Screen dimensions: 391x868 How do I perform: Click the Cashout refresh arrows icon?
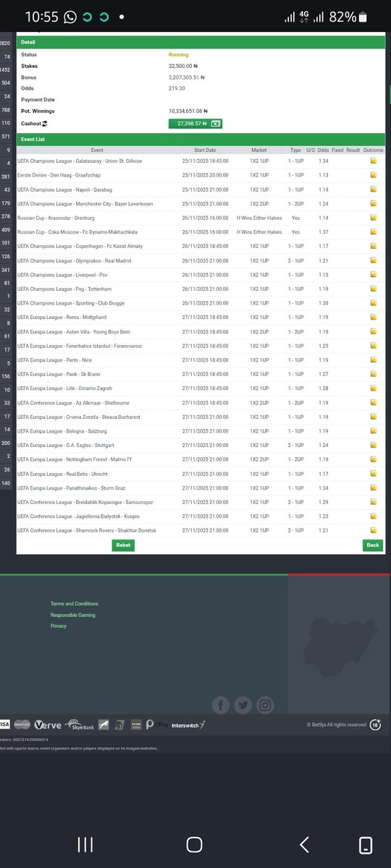tap(46, 124)
